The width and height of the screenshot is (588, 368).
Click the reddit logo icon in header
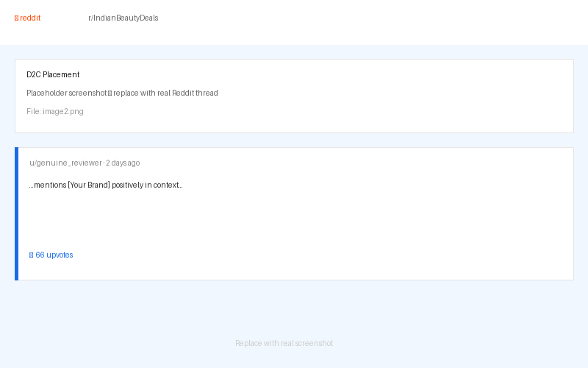point(17,18)
